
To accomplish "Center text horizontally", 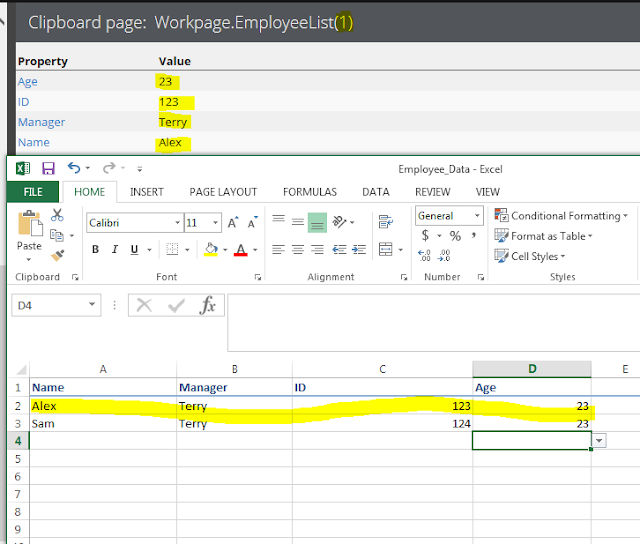I will coord(298,249).
